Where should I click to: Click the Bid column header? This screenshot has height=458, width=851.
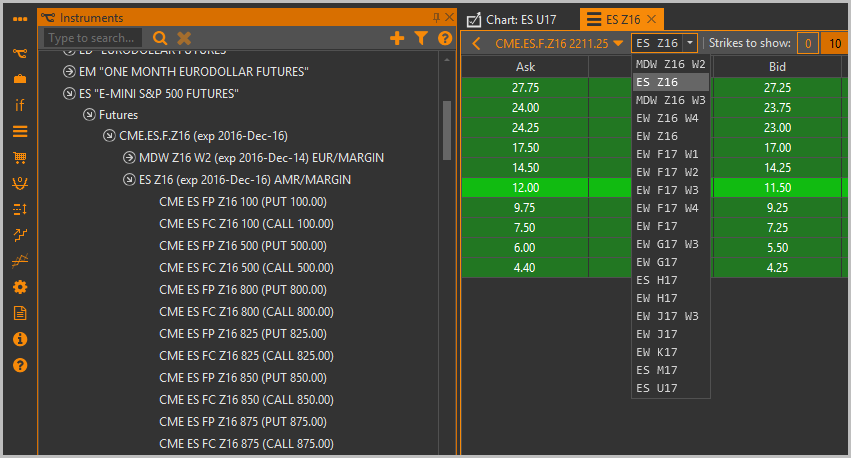click(x=777, y=67)
